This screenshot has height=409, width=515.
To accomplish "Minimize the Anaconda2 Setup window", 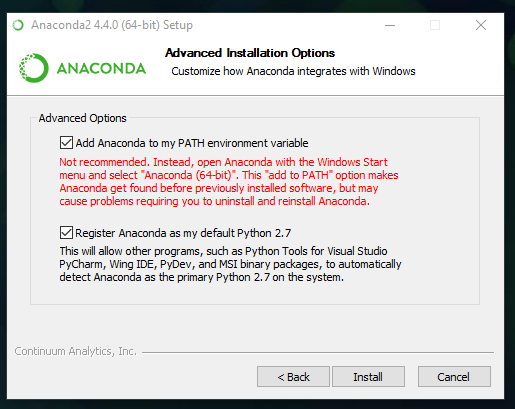I will coord(390,25).
